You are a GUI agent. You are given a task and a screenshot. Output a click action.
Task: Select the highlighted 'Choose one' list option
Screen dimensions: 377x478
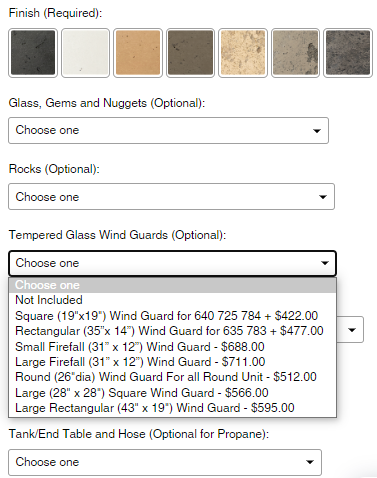click(x=172, y=285)
